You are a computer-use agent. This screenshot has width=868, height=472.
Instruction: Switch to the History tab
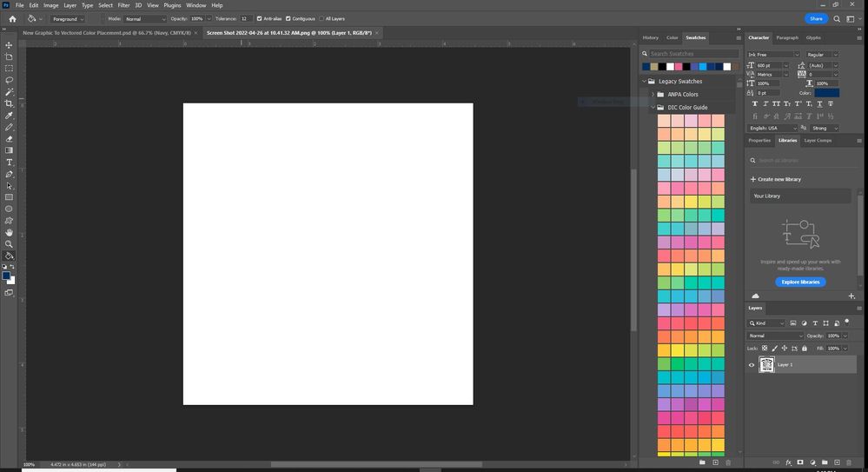click(651, 37)
